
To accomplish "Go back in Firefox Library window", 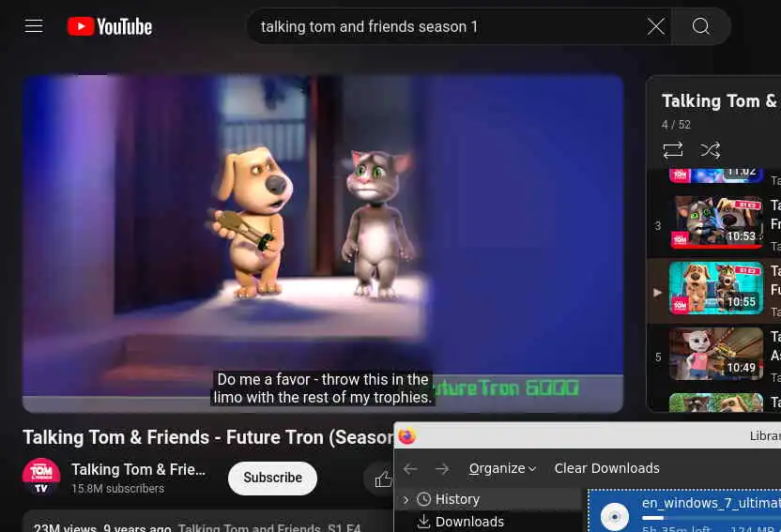I will tap(410, 469).
